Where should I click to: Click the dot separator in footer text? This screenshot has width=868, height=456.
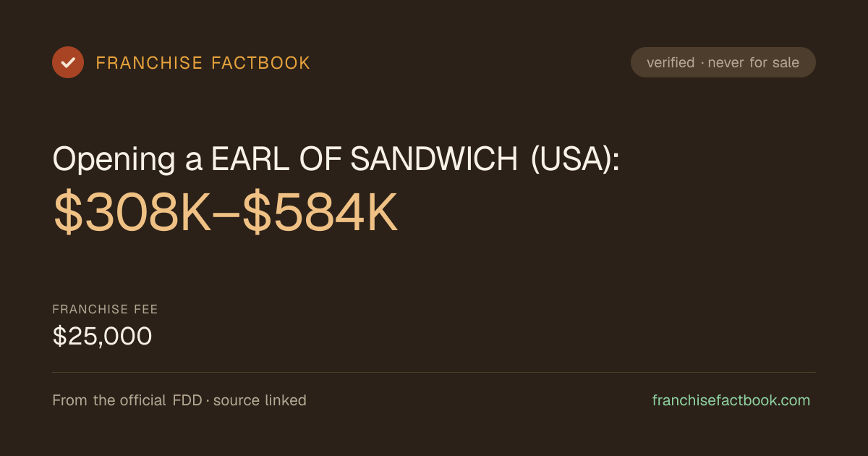click(x=208, y=401)
